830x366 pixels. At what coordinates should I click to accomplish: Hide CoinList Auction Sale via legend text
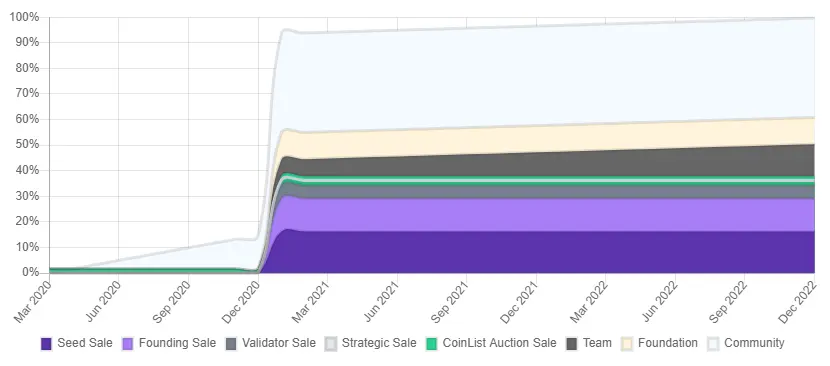tap(500, 343)
